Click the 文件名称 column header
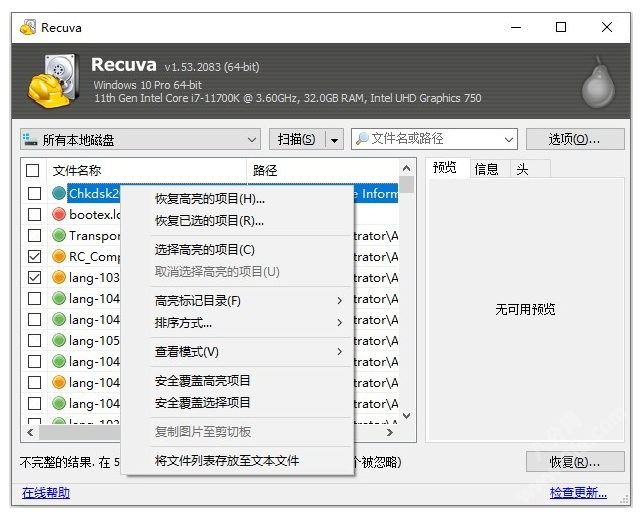This screenshot has height=522, width=641. (x=146, y=170)
